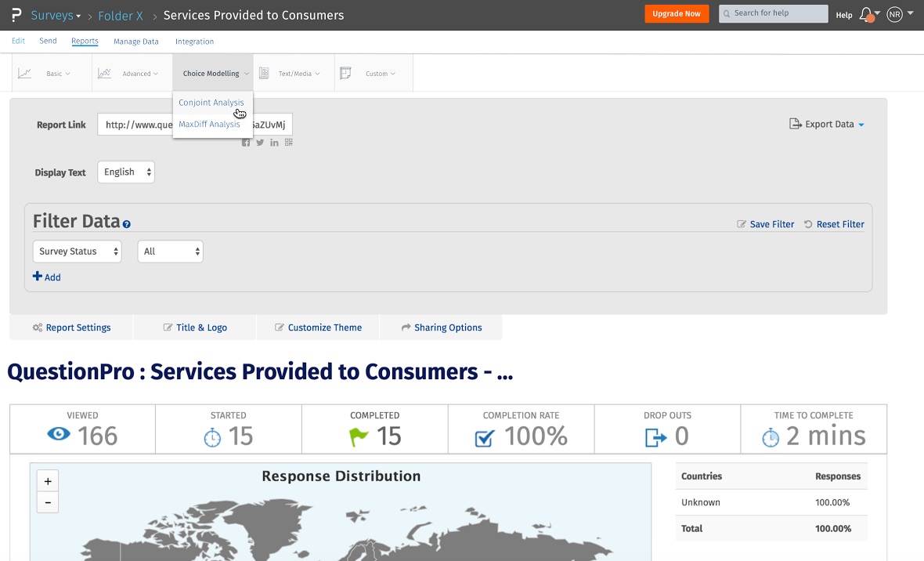Click the Upgrade Now button
This screenshot has height=561, width=924.
[x=677, y=13]
